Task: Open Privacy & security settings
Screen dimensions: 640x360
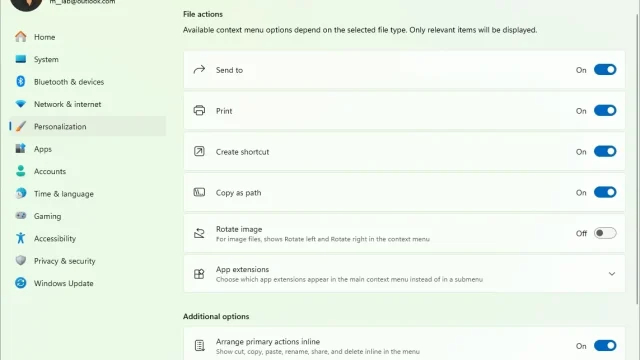Action: 88,261
